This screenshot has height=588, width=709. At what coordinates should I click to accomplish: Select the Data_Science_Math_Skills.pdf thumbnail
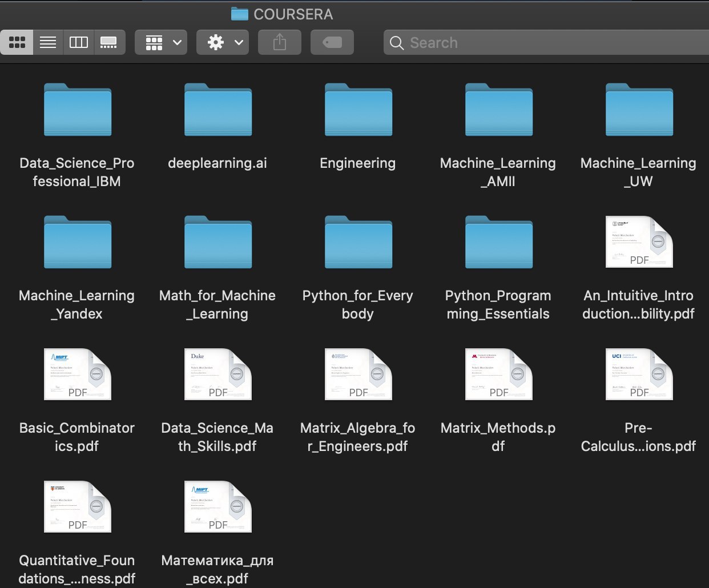tap(218, 374)
